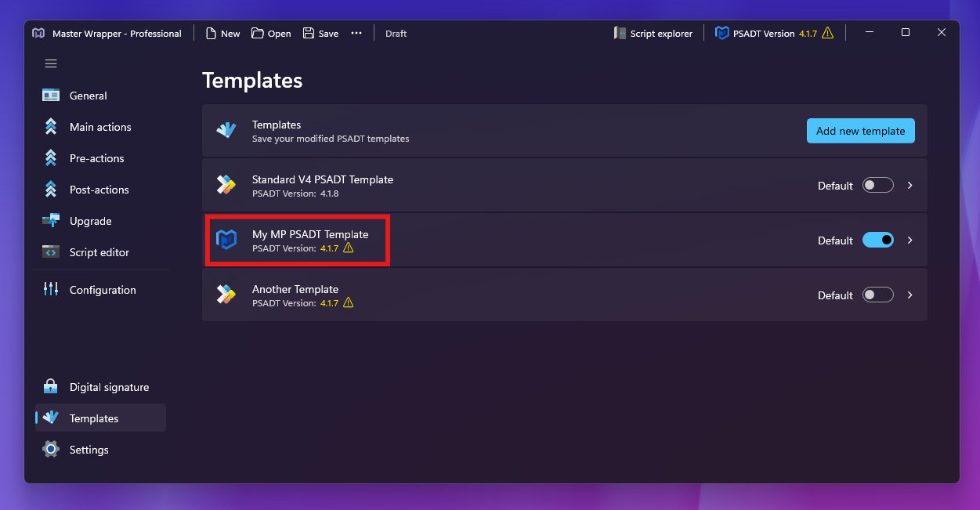
Task: Select the Main actions sidebar icon
Action: 50,126
